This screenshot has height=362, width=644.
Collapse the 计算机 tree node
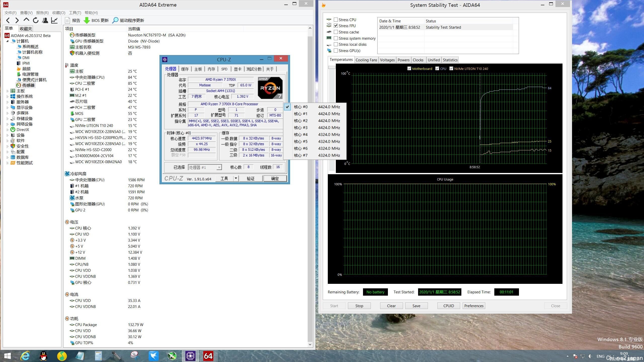coord(7,41)
